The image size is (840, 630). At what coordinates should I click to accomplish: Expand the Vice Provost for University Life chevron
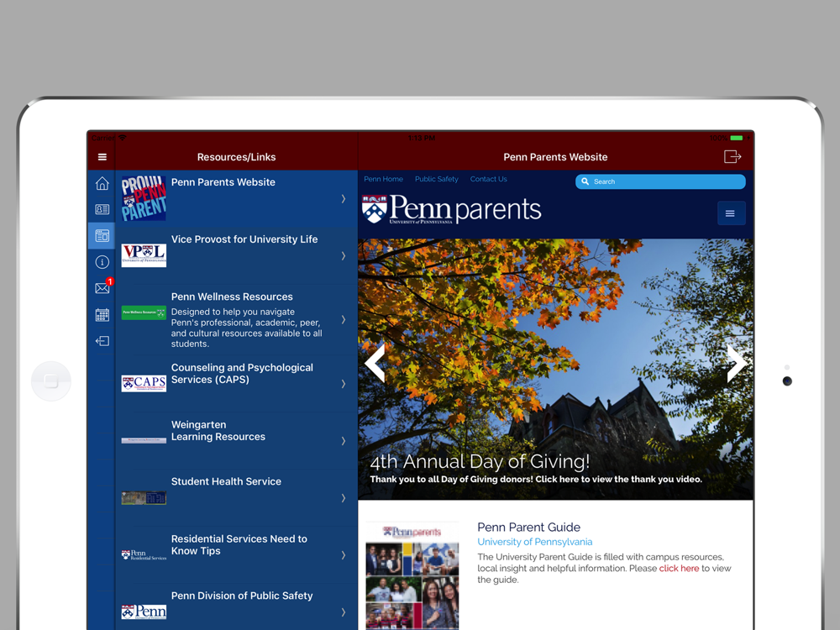click(344, 256)
